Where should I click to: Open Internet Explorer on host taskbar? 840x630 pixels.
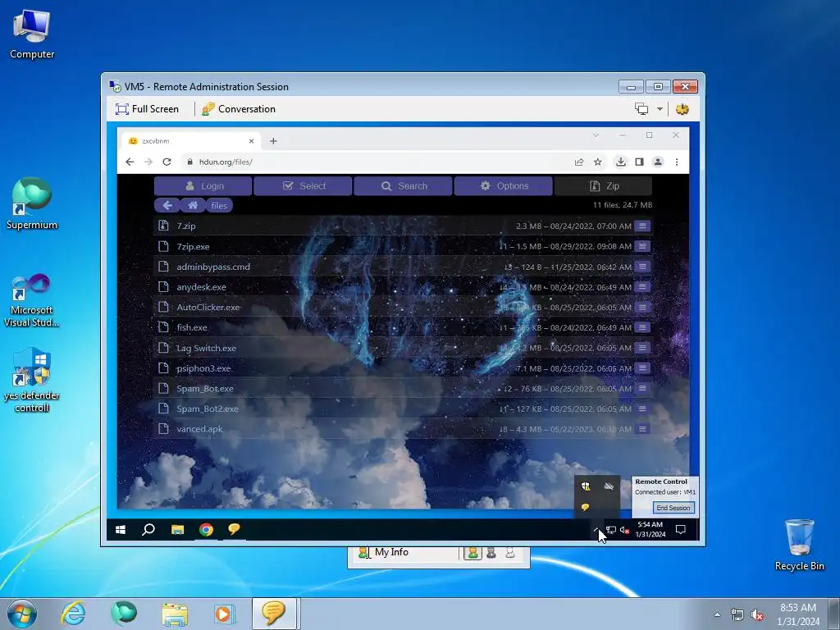[x=73, y=614]
